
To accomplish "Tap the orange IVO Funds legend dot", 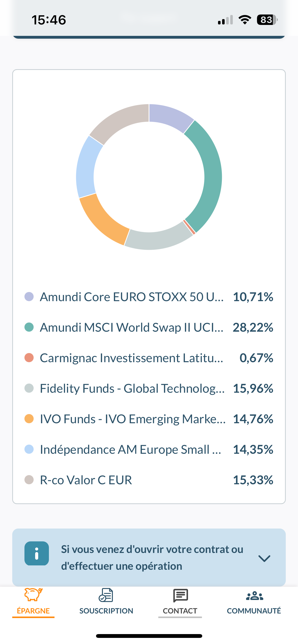I will 29,419.
